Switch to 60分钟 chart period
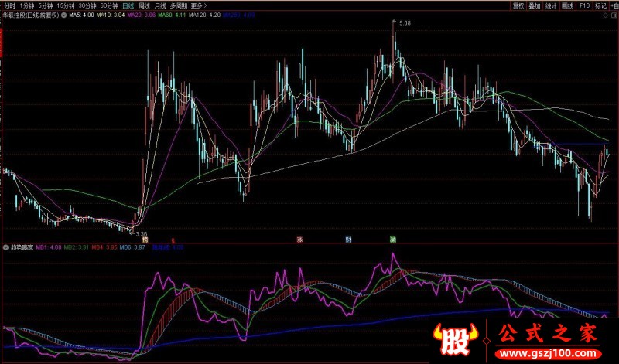This screenshot has height=364, width=619. point(109,5)
